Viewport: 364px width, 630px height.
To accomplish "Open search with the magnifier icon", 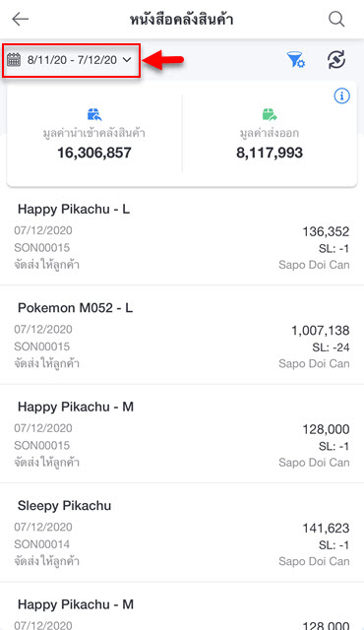I will coord(336,19).
